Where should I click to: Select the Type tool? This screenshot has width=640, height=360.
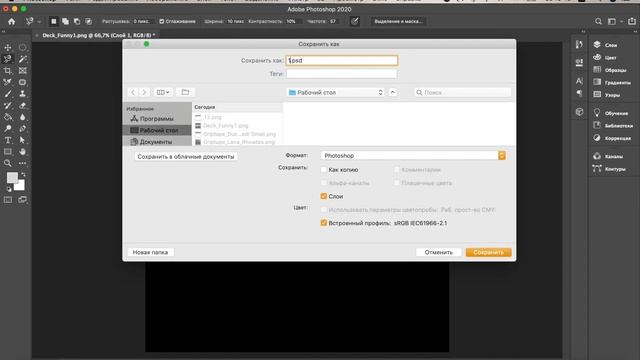pos(8,140)
